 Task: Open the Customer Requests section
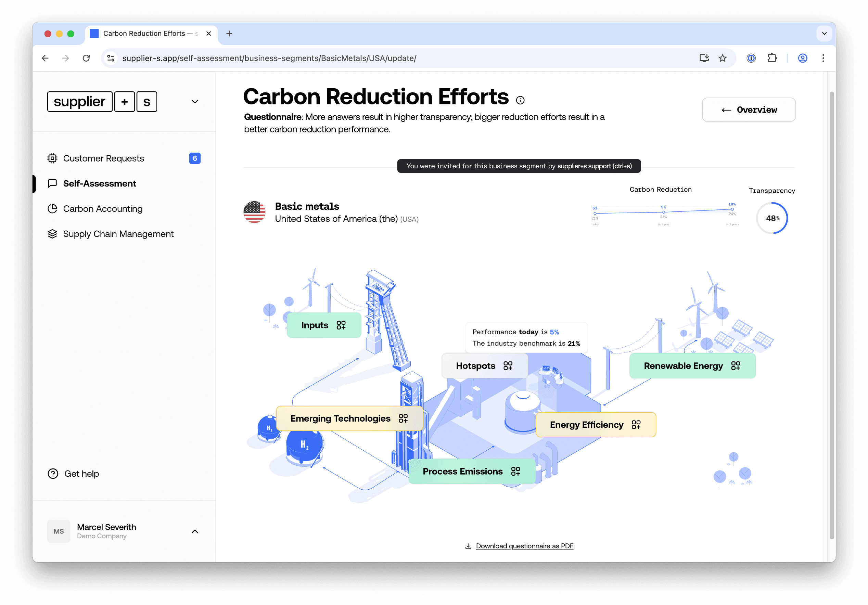(104, 158)
